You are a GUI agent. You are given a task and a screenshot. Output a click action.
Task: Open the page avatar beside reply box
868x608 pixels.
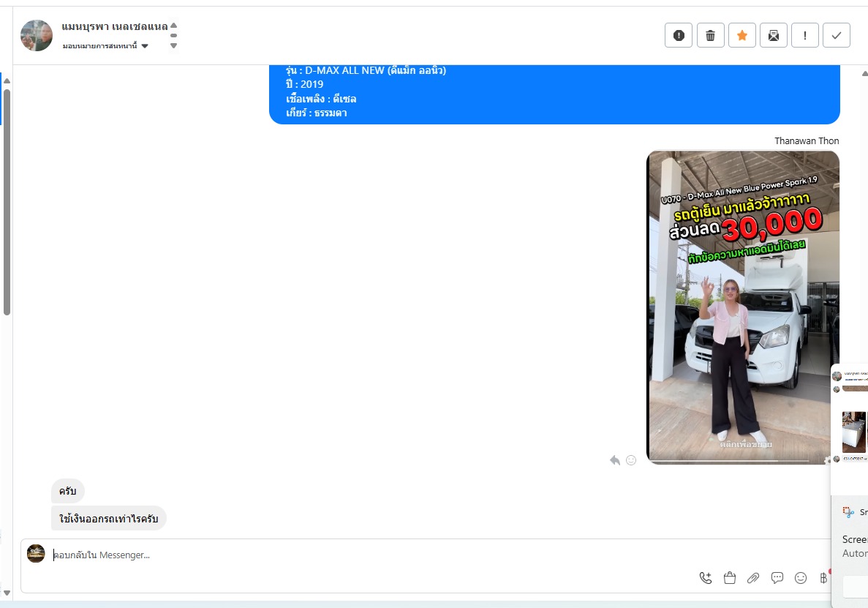point(36,554)
